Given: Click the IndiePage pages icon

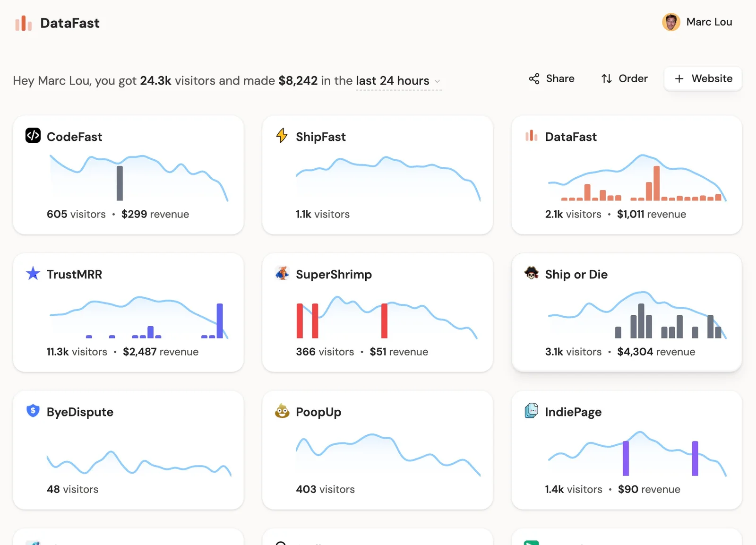Looking at the screenshot, I should pos(532,411).
